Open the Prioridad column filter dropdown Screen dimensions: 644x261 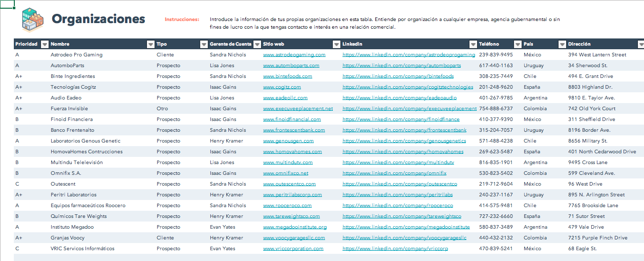(45, 44)
